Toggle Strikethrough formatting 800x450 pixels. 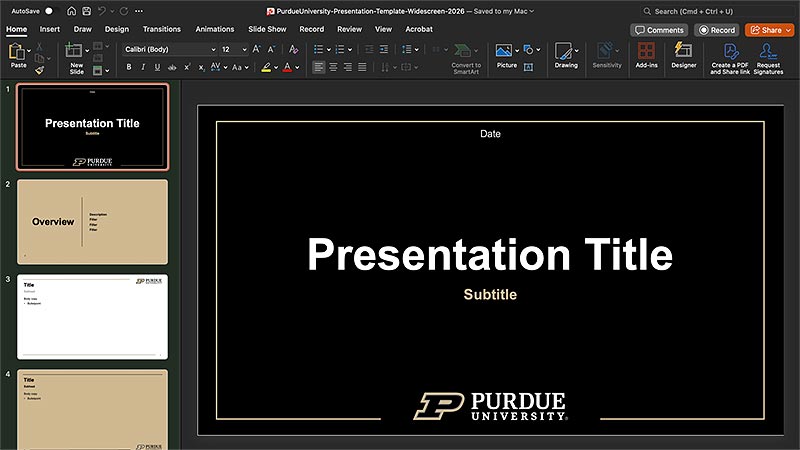[172, 67]
